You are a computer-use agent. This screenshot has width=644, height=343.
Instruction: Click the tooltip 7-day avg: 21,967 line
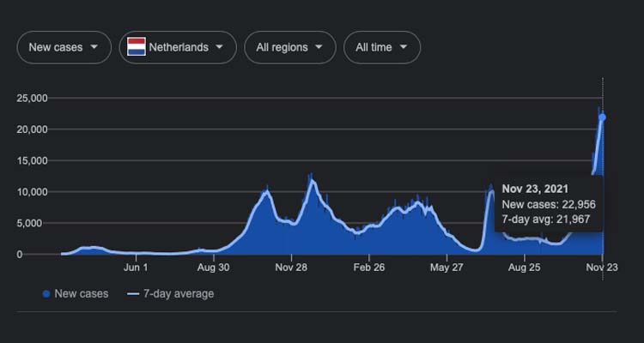(546, 220)
